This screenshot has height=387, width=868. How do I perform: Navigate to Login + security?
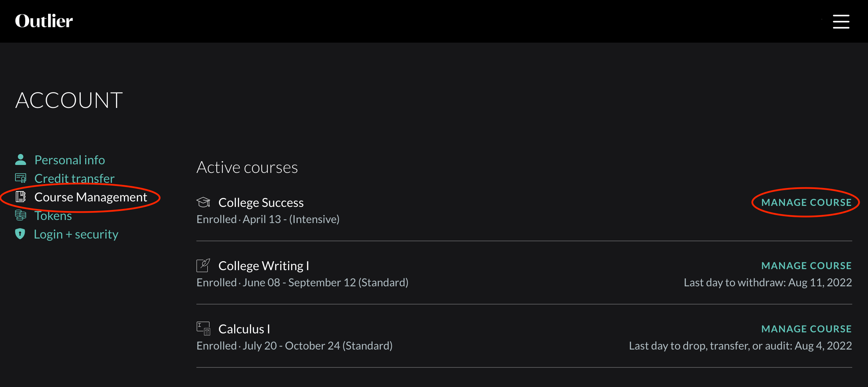click(x=76, y=234)
